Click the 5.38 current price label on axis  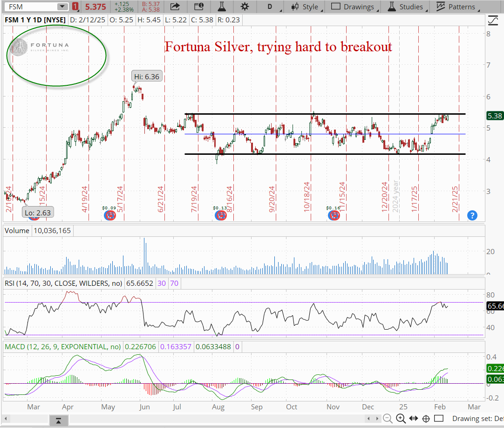coord(494,116)
